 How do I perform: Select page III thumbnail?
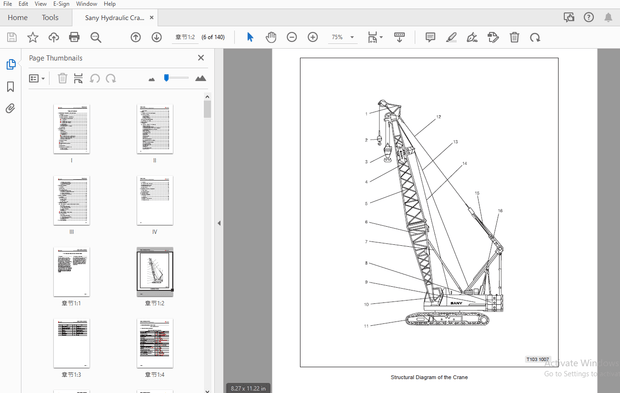(x=72, y=200)
